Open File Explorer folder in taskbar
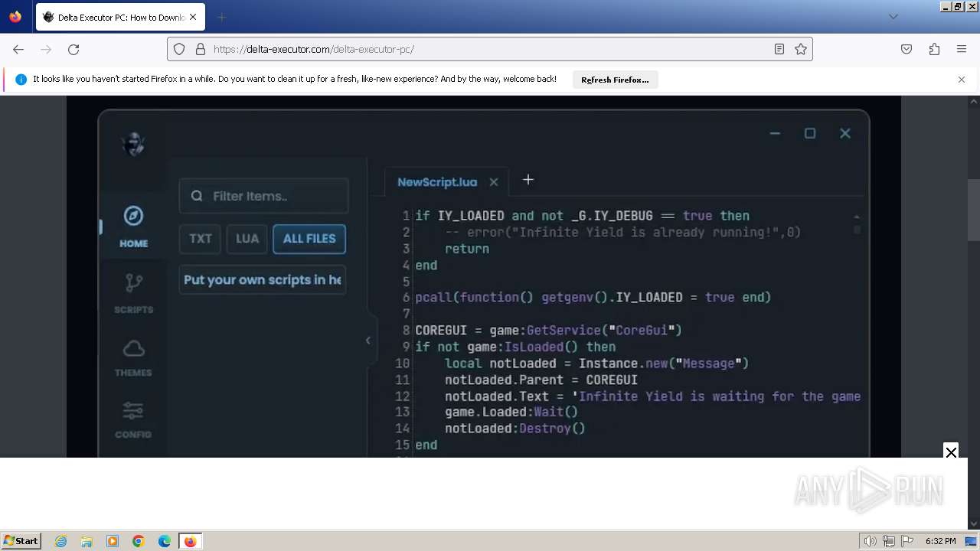The image size is (980, 551). coord(87,541)
